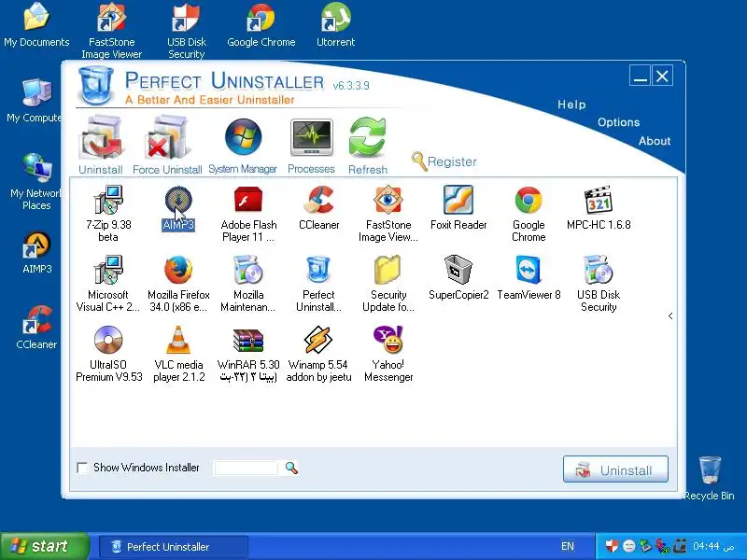This screenshot has width=747, height=560.
Task: Refresh the installed programs list
Action: click(x=368, y=146)
